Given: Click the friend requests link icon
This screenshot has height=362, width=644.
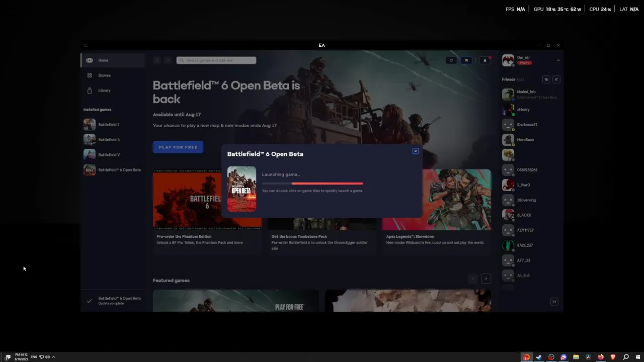Looking at the screenshot, I should 546,79.
